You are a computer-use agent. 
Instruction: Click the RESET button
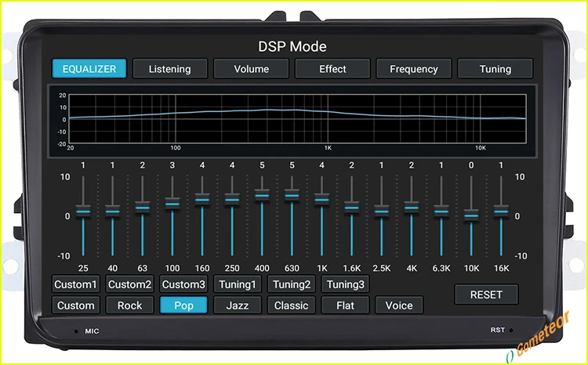[486, 295]
